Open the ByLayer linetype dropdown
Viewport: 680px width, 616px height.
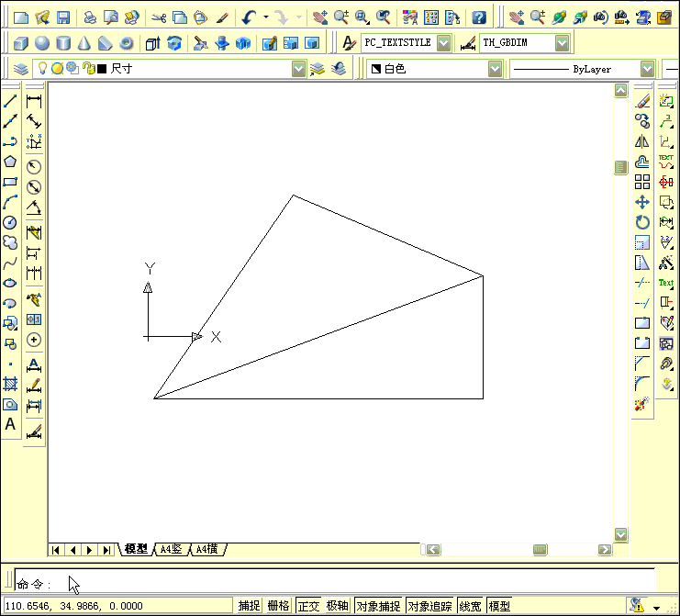(647, 69)
